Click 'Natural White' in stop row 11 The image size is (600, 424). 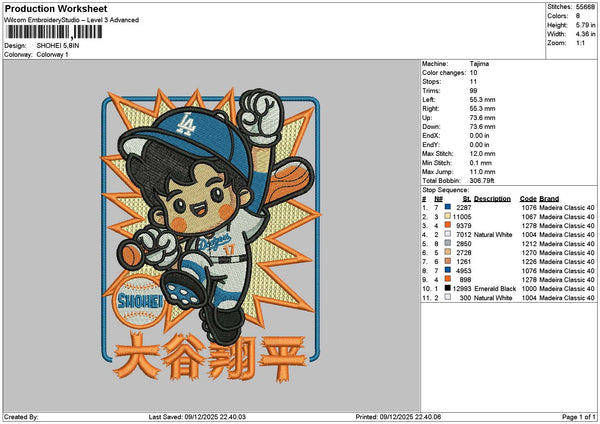coord(493,298)
